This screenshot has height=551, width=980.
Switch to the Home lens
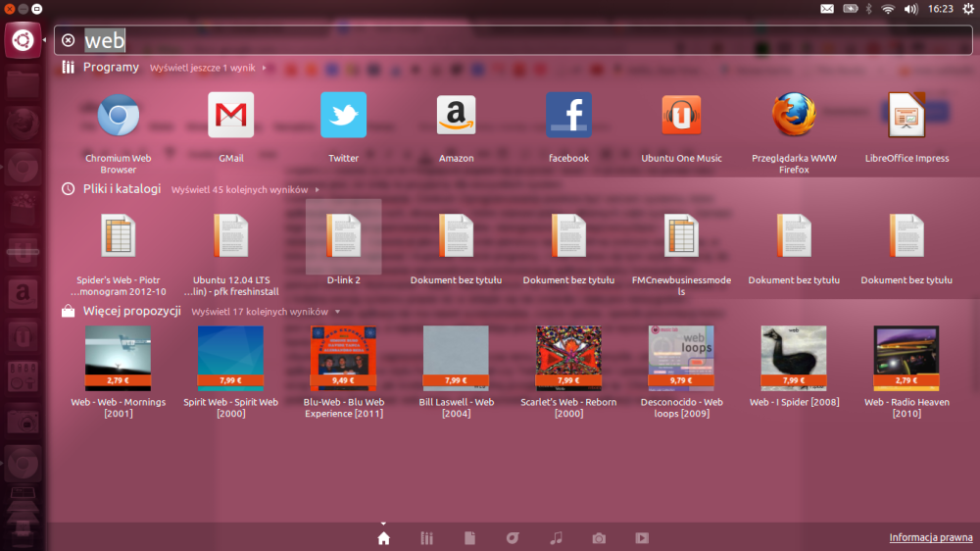point(384,538)
